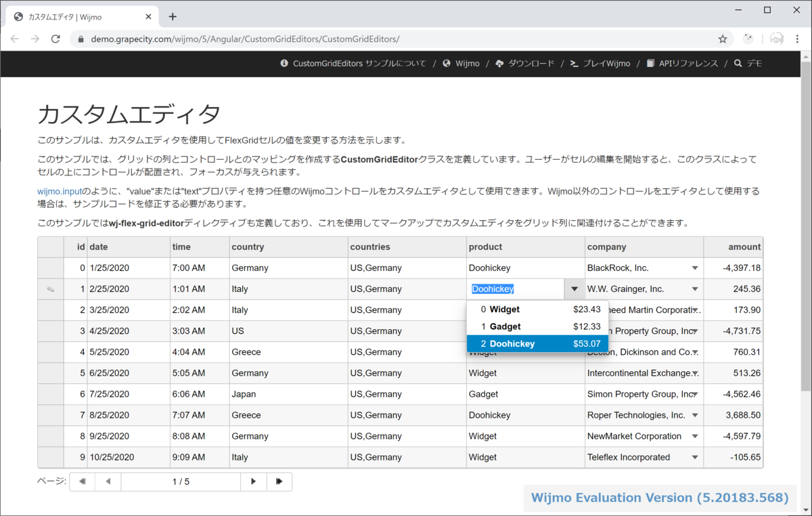Sort by the id column header

pos(75,247)
